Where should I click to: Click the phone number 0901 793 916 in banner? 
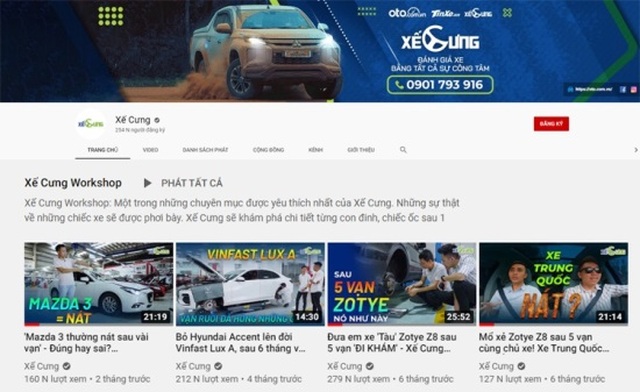click(x=440, y=85)
